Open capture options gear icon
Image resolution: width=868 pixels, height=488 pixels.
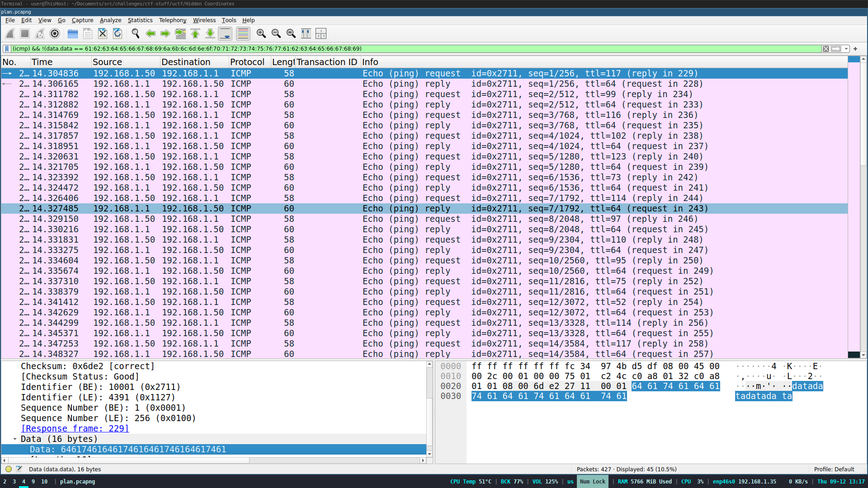pos(55,33)
